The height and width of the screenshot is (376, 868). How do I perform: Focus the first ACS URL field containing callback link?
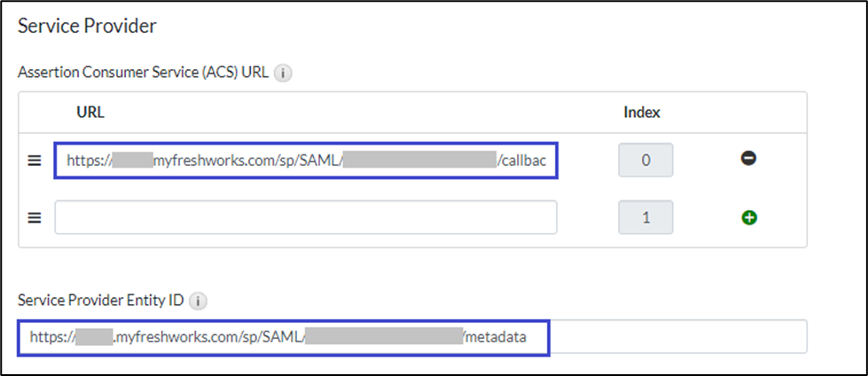coord(306,161)
